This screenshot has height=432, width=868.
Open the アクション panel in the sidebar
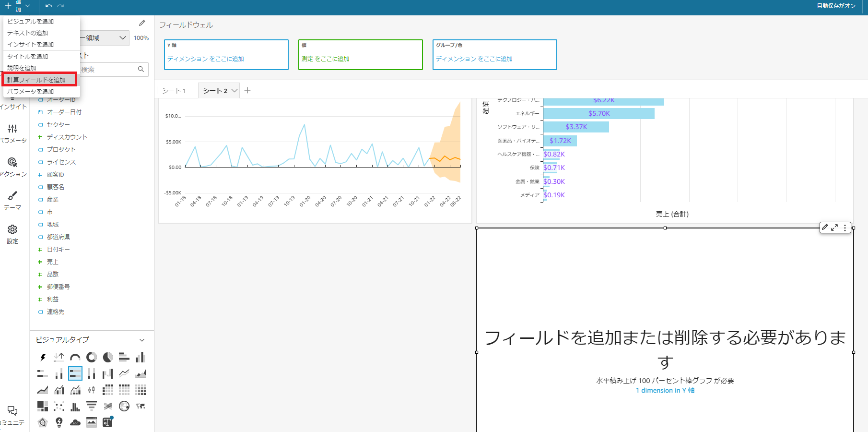13,167
